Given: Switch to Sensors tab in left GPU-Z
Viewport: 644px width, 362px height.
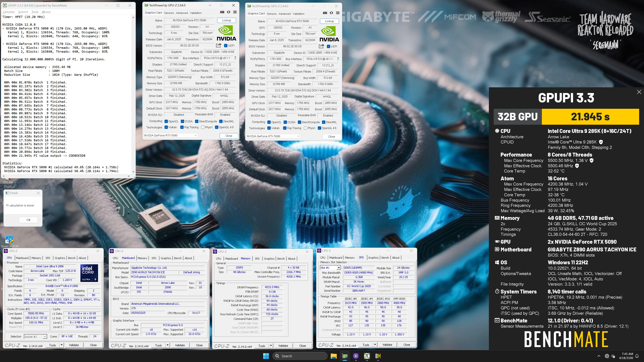Looking at the screenshot, I should pyautogui.click(x=169, y=13).
